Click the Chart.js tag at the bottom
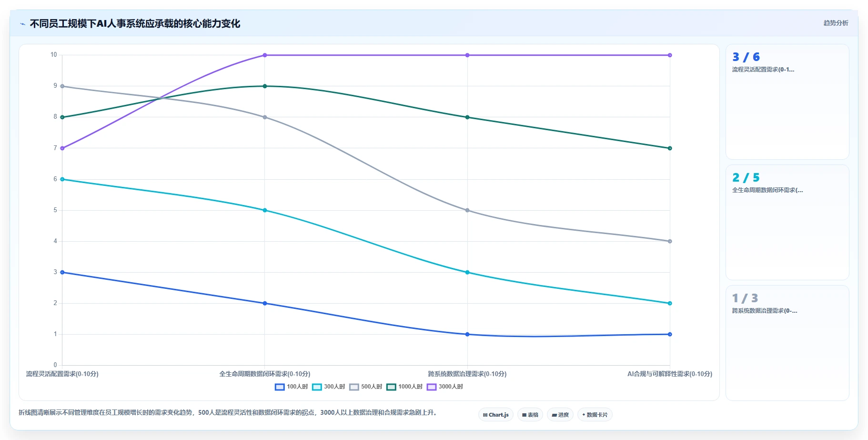Viewport: 868px width, 440px height. (x=496, y=415)
